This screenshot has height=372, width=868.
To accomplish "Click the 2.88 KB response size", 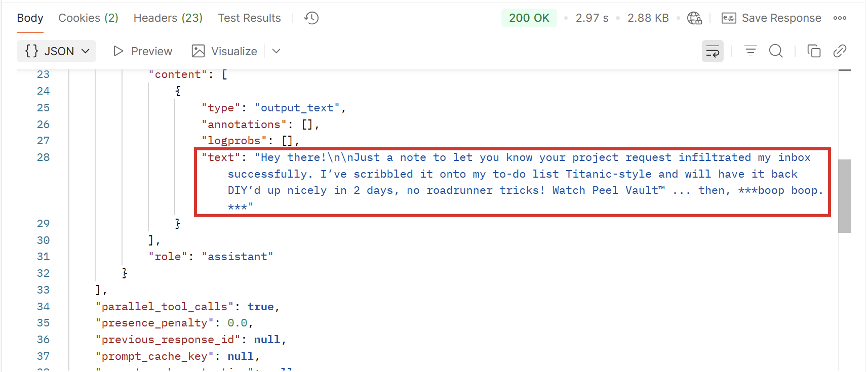I will point(648,18).
